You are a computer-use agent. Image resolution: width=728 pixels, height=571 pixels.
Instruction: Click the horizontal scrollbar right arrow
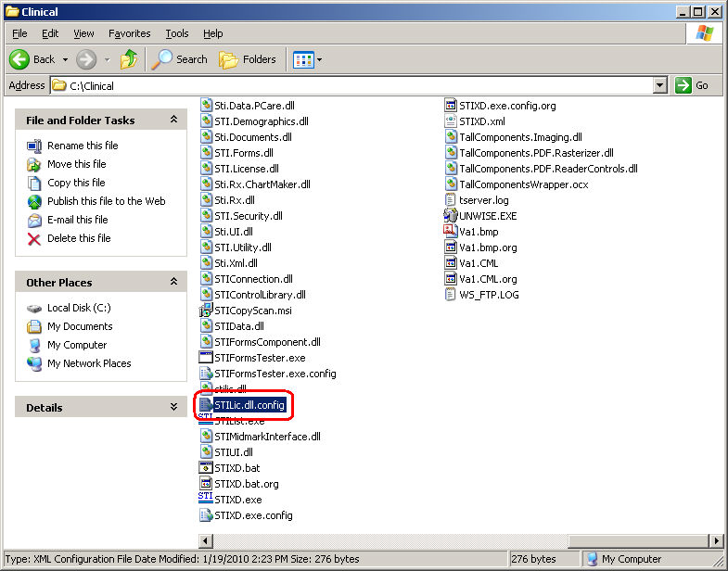pyautogui.click(x=715, y=539)
